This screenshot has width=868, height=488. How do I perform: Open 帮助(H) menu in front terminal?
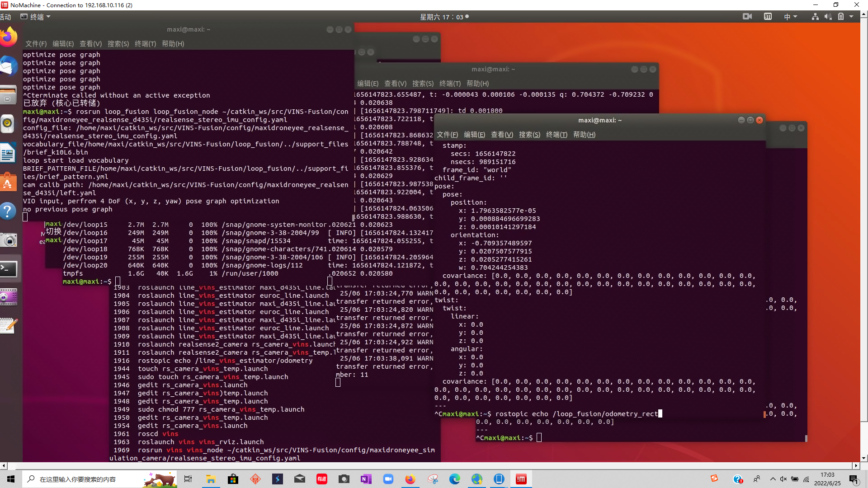tap(584, 135)
